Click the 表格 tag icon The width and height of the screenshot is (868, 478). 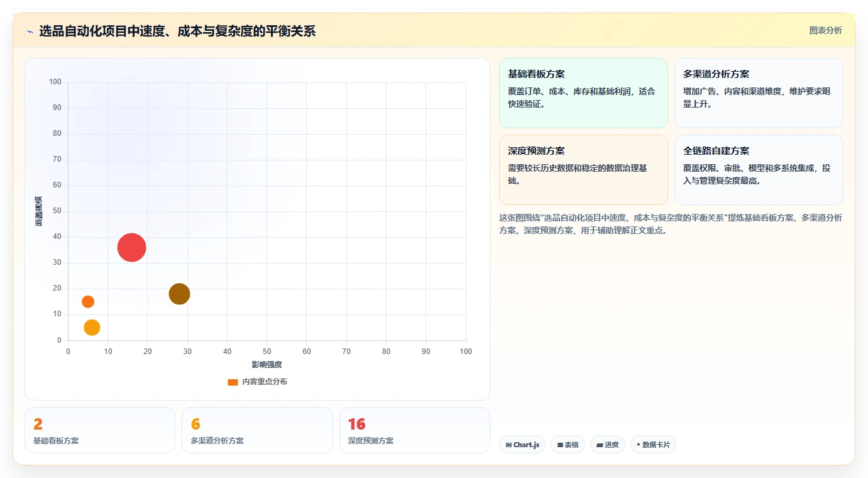coord(560,445)
